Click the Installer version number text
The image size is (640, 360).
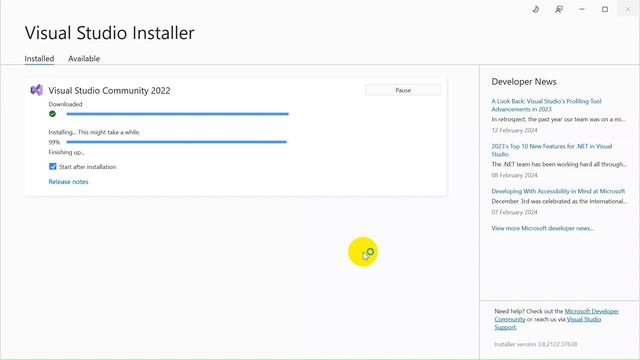536,344
